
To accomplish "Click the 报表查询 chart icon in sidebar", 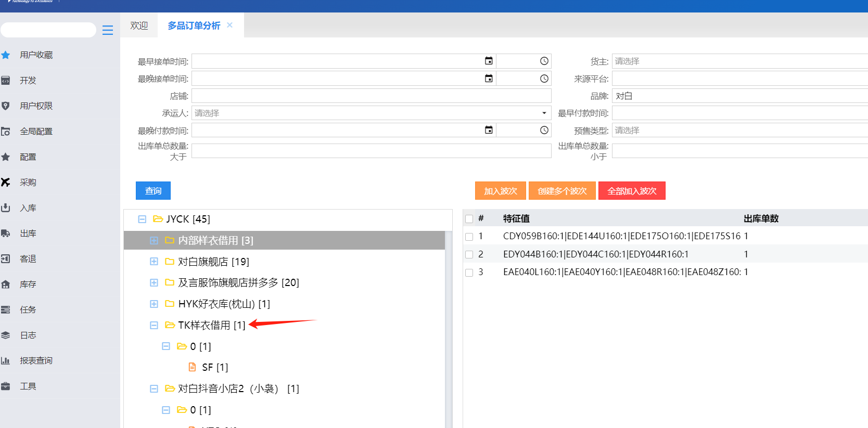I will [6, 361].
